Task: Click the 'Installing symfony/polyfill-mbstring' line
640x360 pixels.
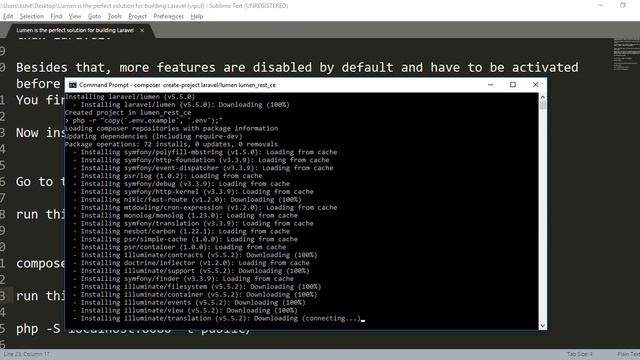Action: [x=205, y=152]
